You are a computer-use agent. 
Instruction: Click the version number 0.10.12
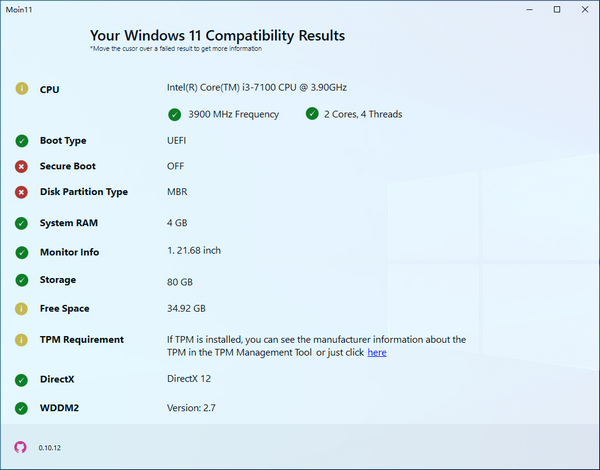(49, 448)
